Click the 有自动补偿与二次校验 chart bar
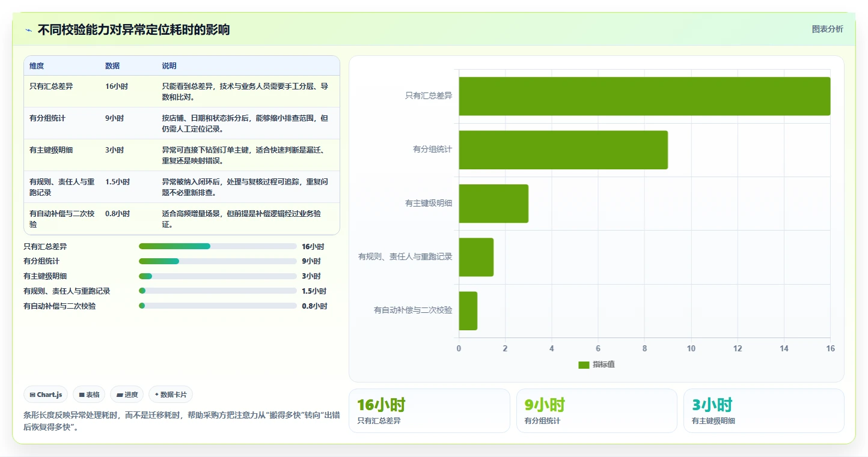 tap(468, 310)
